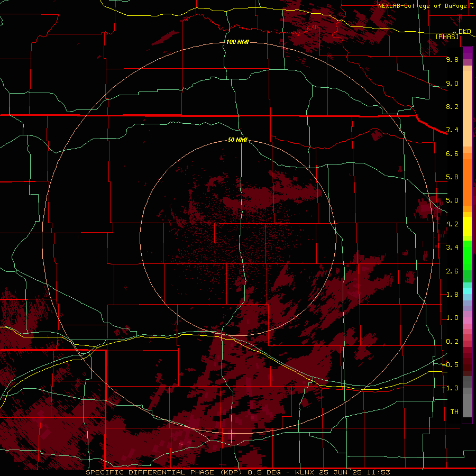Click the 0.2 value on the color scale
The image size is (476, 476).
point(452,342)
